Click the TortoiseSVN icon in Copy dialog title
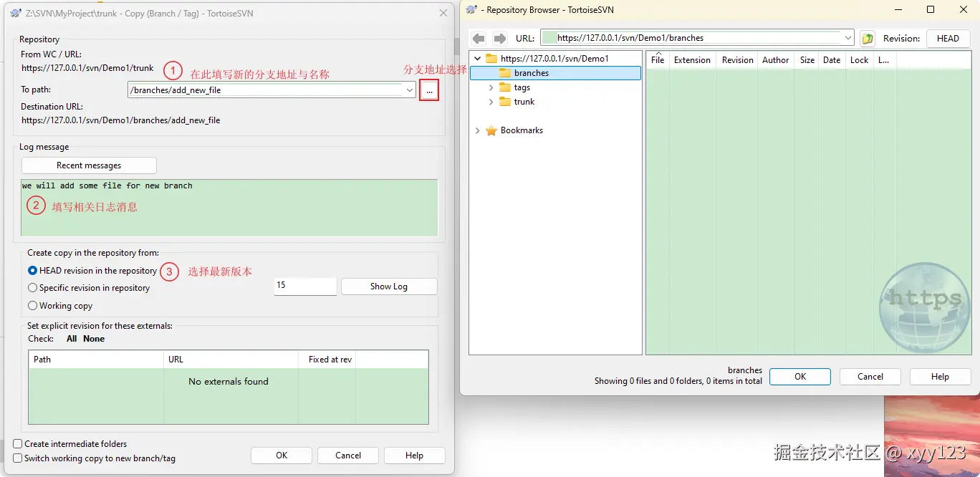The image size is (980, 477). [x=16, y=14]
